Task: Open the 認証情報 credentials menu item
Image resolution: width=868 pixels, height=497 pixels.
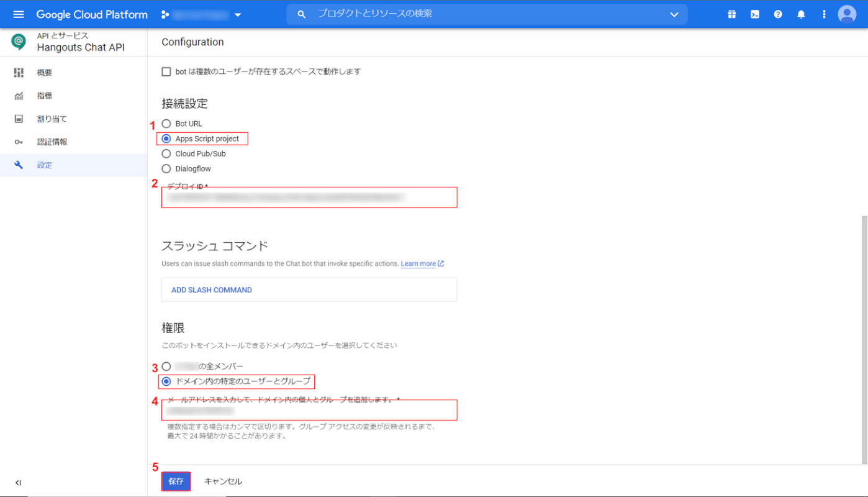Action: pos(73,142)
